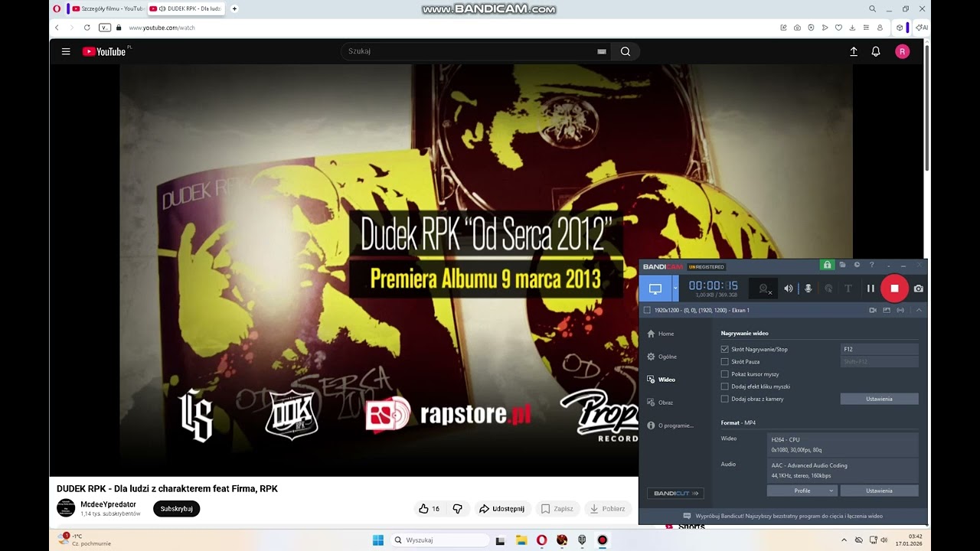Screen dimensions: 980x551
Task: Click Bandicam broadcast signal icon
Action: point(900,310)
